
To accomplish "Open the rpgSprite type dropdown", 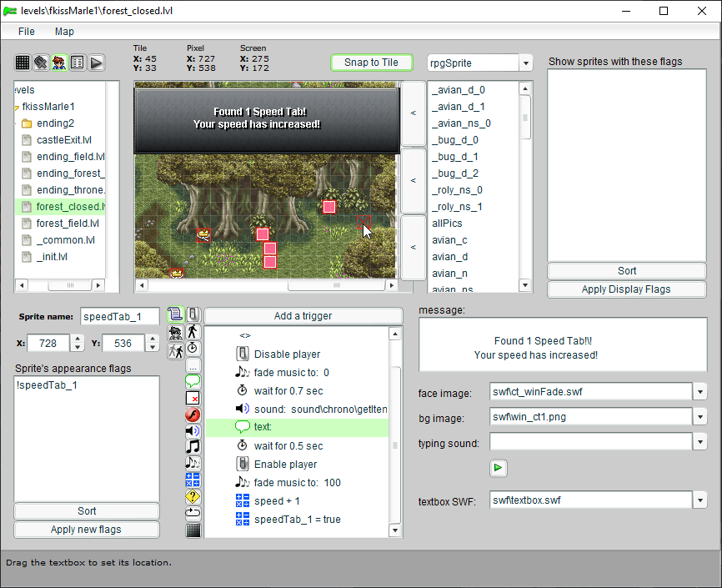I will point(525,63).
